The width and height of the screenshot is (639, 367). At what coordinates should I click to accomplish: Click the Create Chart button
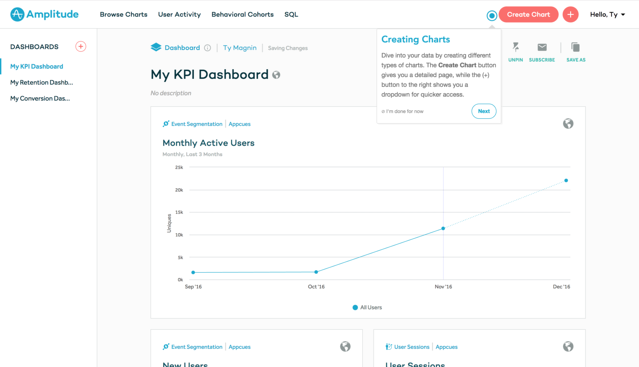(529, 15)
